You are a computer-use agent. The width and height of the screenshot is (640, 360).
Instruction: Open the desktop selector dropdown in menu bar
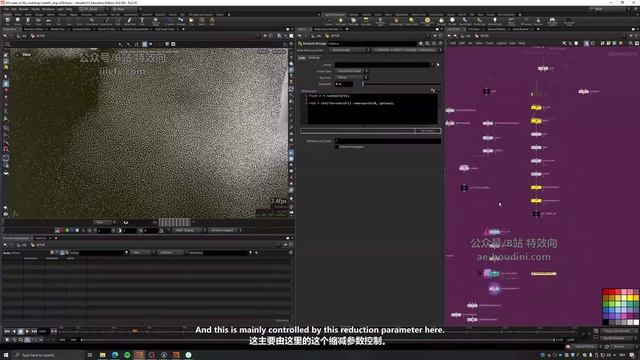(x=94, y=9)
